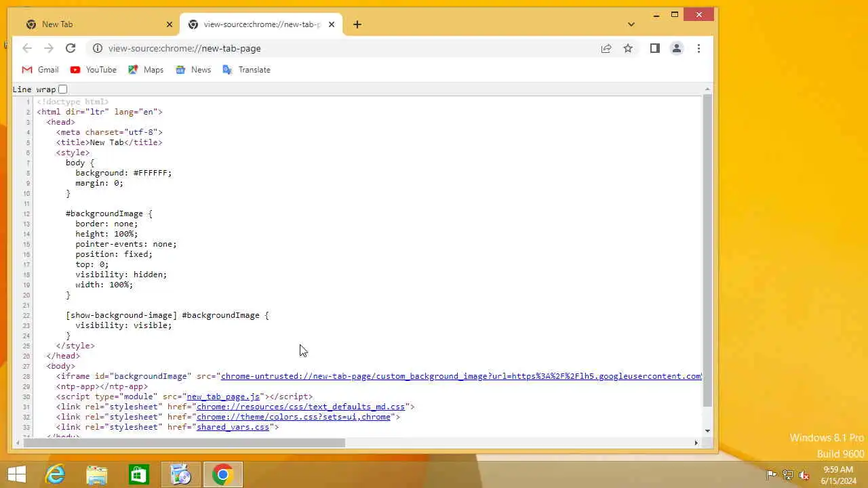Click the scroll up arrow
The width and height of the screenshot is (868, 488).
point(707,89)
